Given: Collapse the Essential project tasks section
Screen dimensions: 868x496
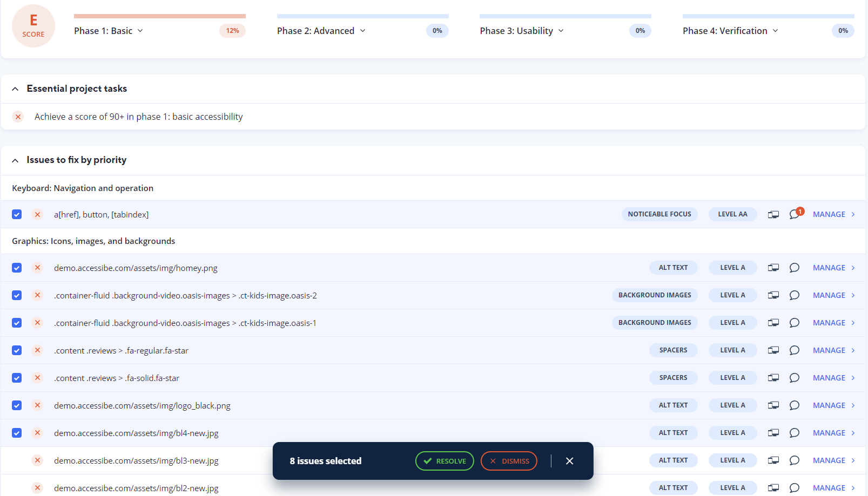Looking at the screenshot, I should pyautogui.click(x=15, y=89).
